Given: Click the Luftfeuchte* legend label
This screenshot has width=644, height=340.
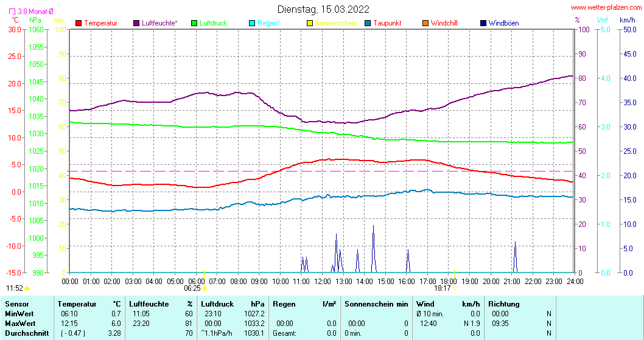Looking at the screenshot, I should [159, 23].
